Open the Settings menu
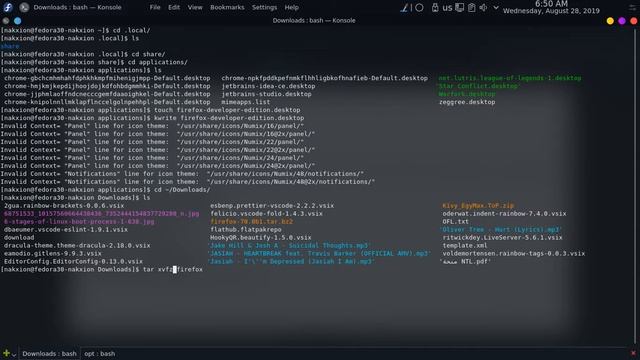Image resolution: width=640 pixels, height=360 pixels. click(x=264, y=7)
